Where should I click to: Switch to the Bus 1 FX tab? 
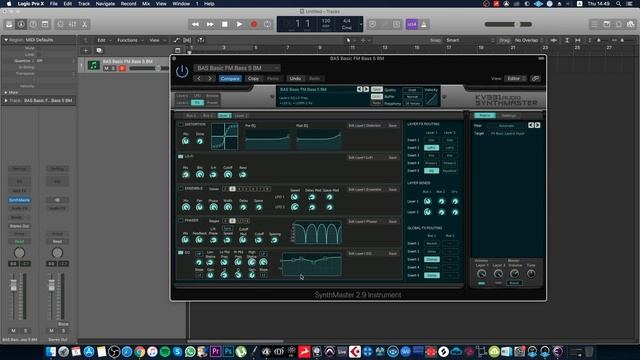click(x=191, y=116)
